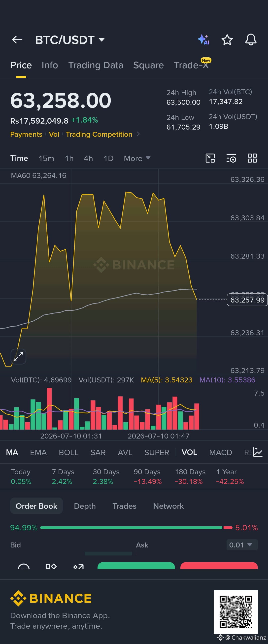Tap the 24h Vol(BTC) value 17,347.82
This screenshot has width=268, height=644.
tap(226, 102)
